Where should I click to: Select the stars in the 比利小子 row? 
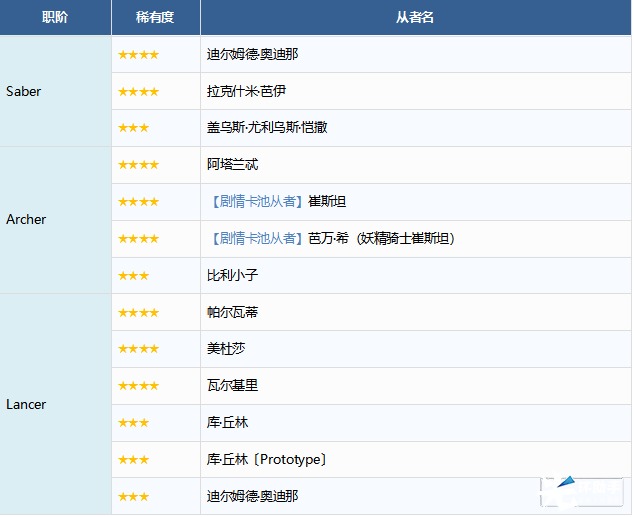click(133, 275)
